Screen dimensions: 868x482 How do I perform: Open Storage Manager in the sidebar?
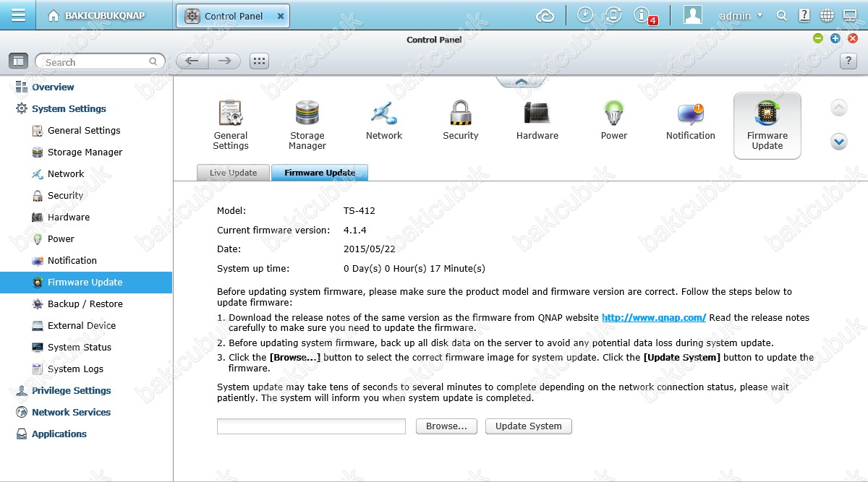coord(85,152)
